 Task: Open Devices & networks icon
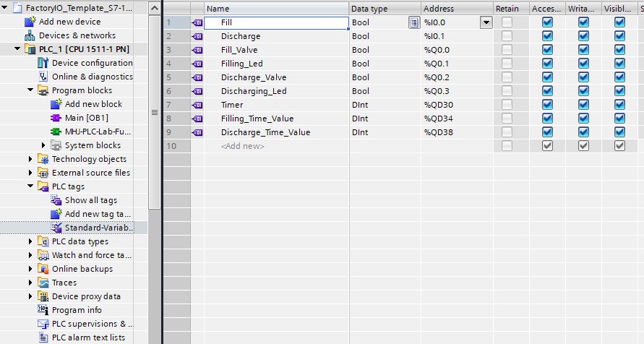click(x=30, y=35)
